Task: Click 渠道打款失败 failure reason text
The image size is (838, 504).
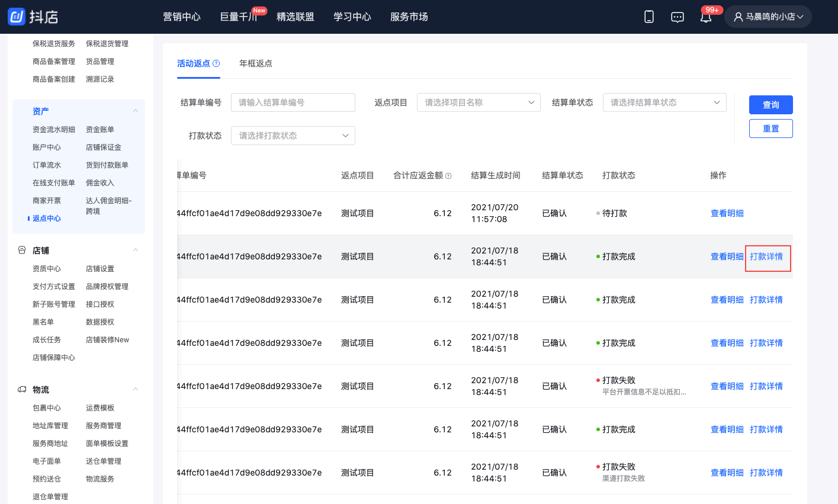Action: (x=624, y=479)
